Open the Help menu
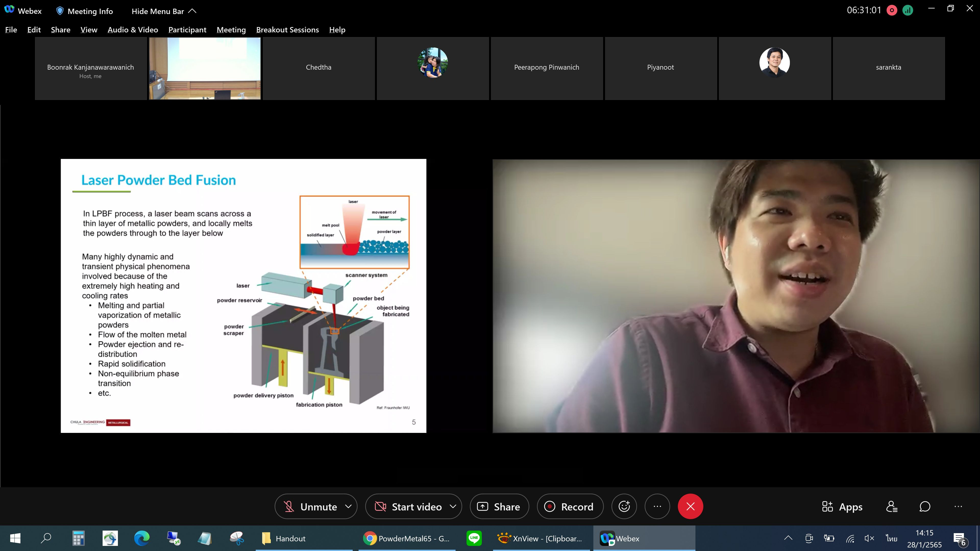Image resolution: width=980 pixels, height=551 pixels. [337, 30]
